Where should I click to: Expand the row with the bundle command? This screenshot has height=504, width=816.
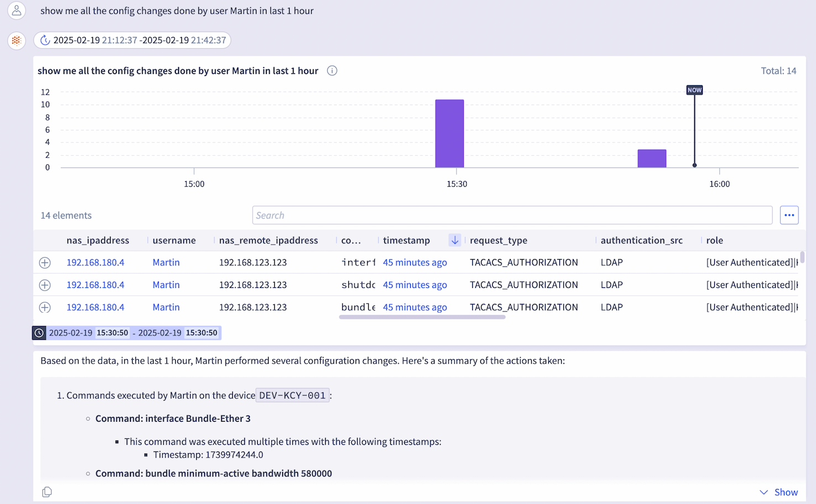(x=45, y=307)
